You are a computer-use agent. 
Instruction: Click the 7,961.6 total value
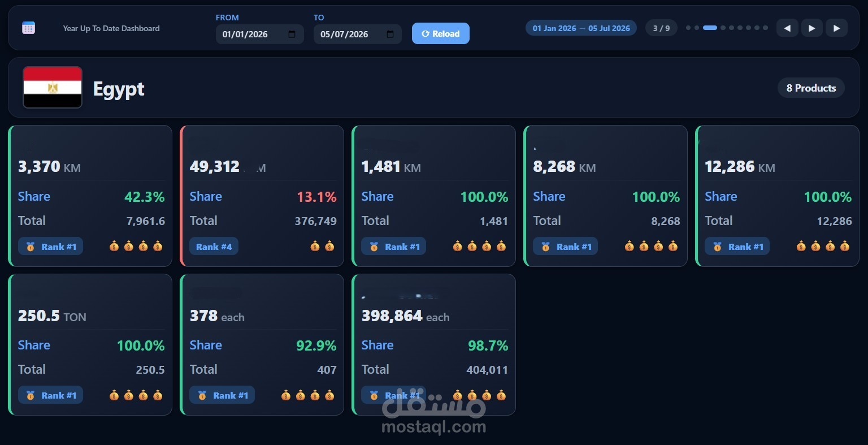tap(146, 221)
